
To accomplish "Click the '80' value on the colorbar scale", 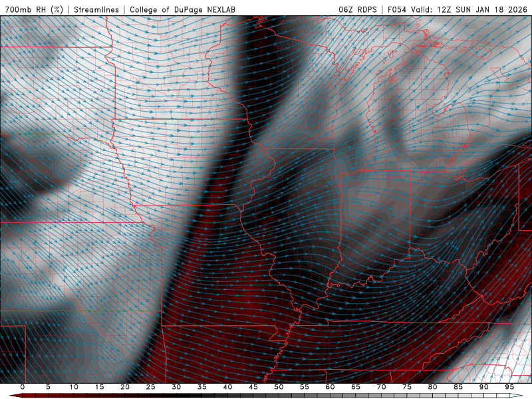I will coord(432,387).
